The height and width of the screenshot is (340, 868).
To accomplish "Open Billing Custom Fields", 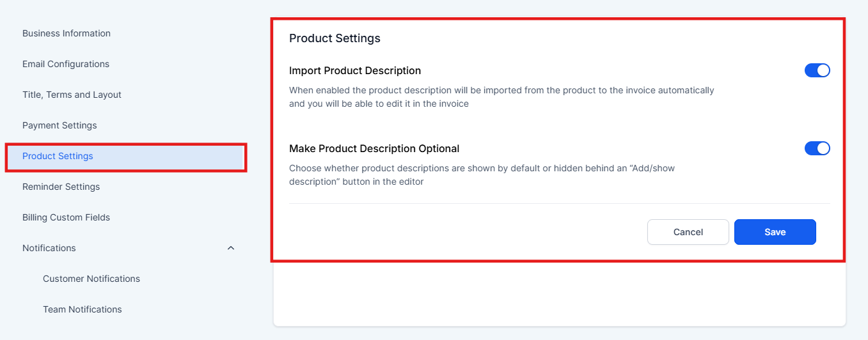I will pyautogui.click(x=66, y=217).
